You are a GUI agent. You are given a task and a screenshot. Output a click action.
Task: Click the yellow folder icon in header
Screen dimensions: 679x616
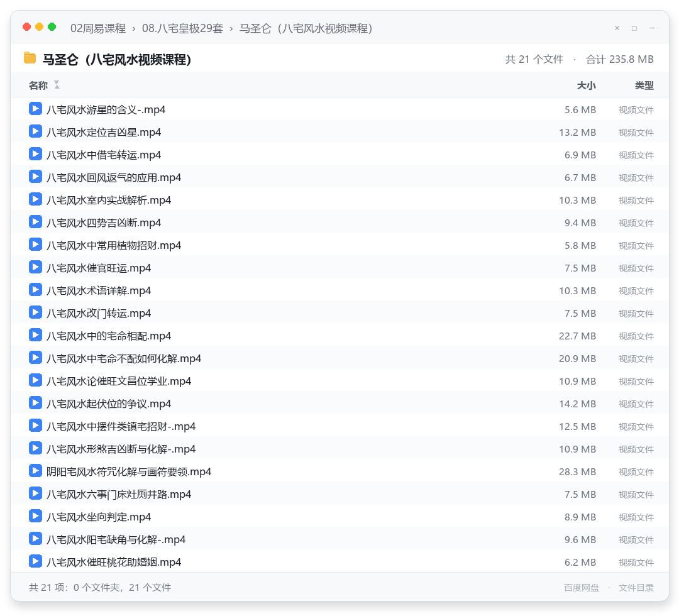(30, 58)
